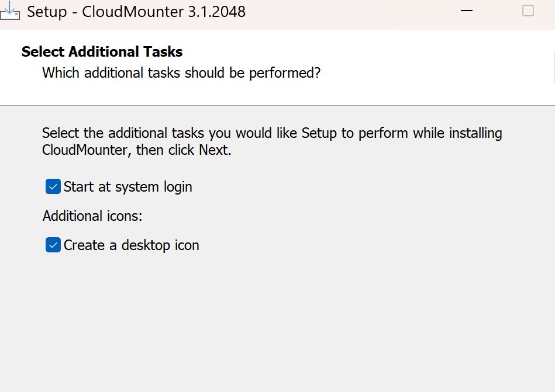Uncheck the Start at system login checkbox
The height and width of the screenshot is (392, 555).
click(x=53, y=187)
